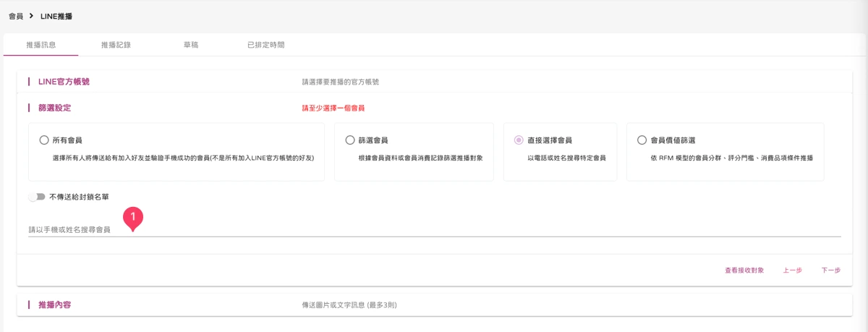Click the hint 請選擇要推播的官方帳號
This screenshot has width=868, height=332.
[x=340, y=82]
